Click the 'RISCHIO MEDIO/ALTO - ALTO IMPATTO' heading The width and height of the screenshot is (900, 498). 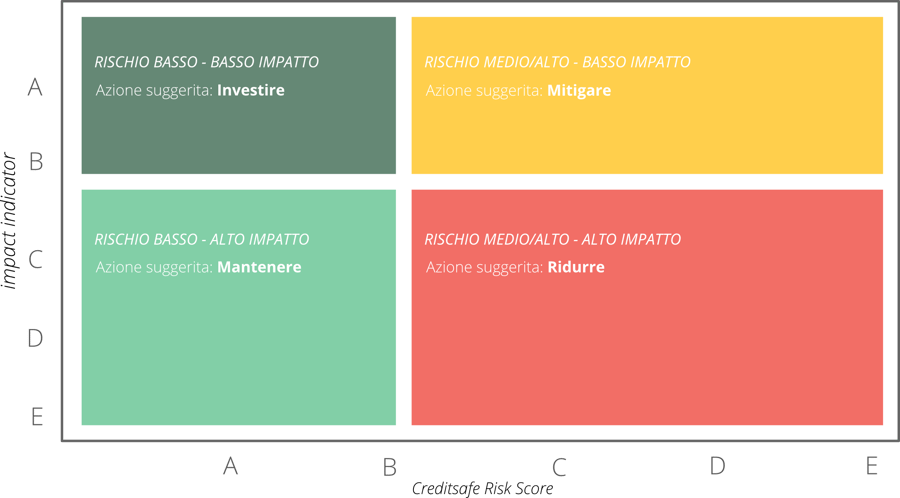(x=552, y=240)
